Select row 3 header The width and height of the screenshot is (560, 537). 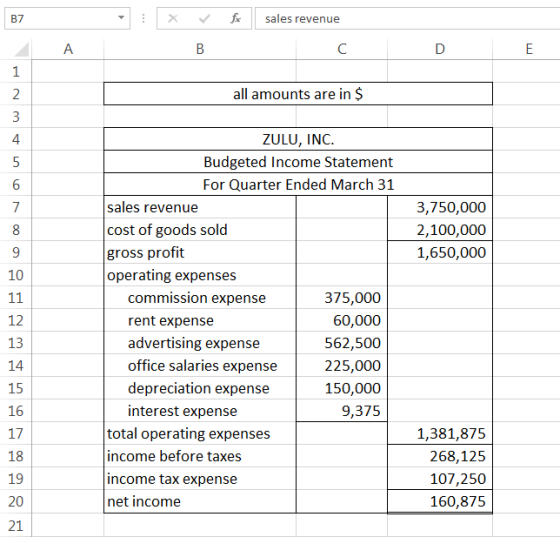(16, 116)
